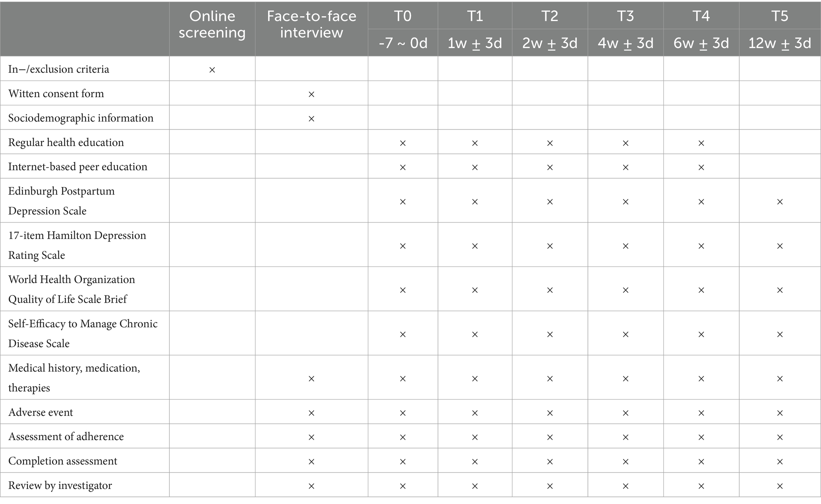Click Adverse event × under T2
This screenshot has width=821, height=504.
coord(550,413)
